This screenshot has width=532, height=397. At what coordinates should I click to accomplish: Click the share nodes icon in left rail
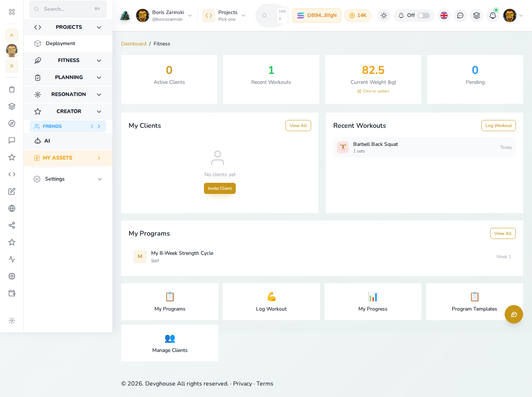click(x=12, y=225)
